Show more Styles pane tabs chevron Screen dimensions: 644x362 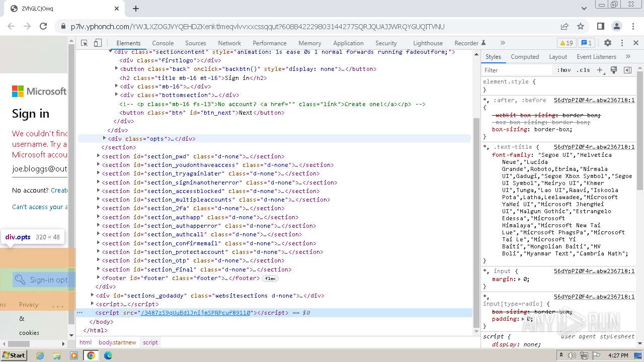628,57
